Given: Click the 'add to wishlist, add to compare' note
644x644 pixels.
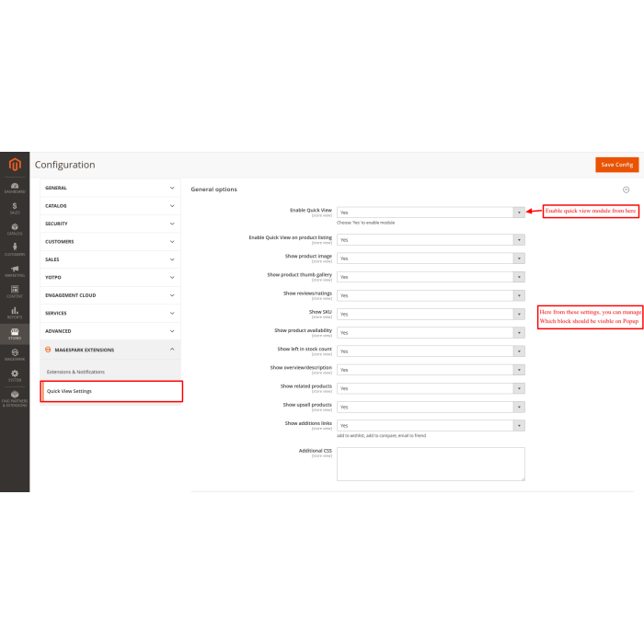Looking at the screenshot, I should click(x=381, y=436).
